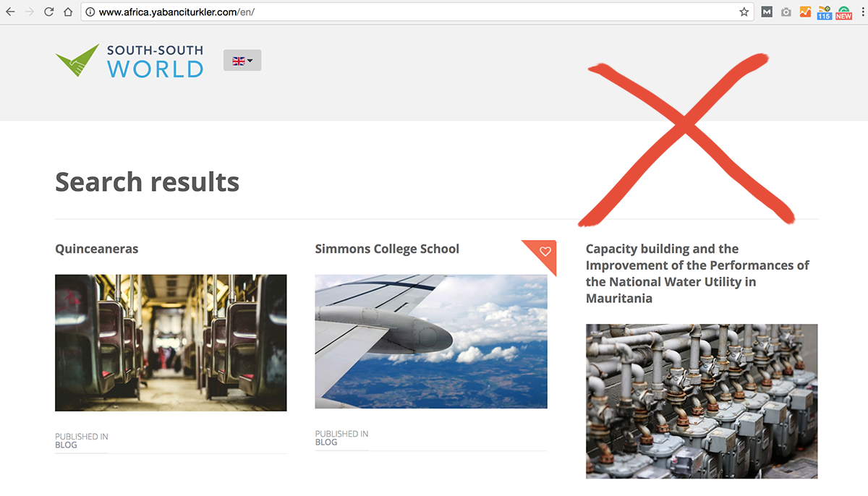This screenshot has width=868, height=496.
Task: Click the bus interior thumbnail image
Action: (x=171, y=343)
